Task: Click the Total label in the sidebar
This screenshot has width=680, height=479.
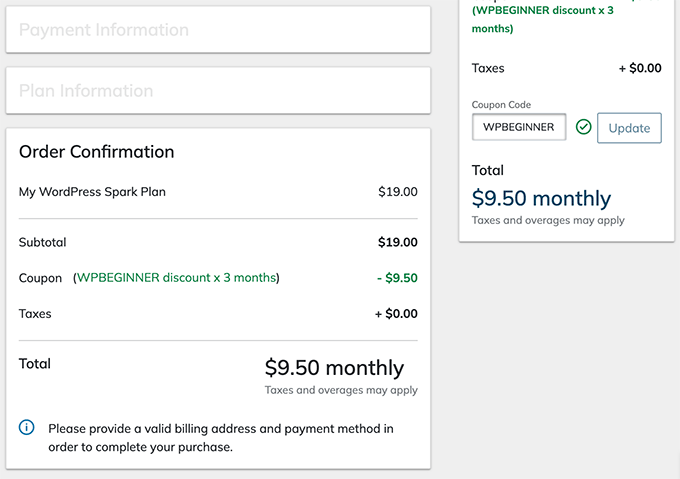Action: 488,170
